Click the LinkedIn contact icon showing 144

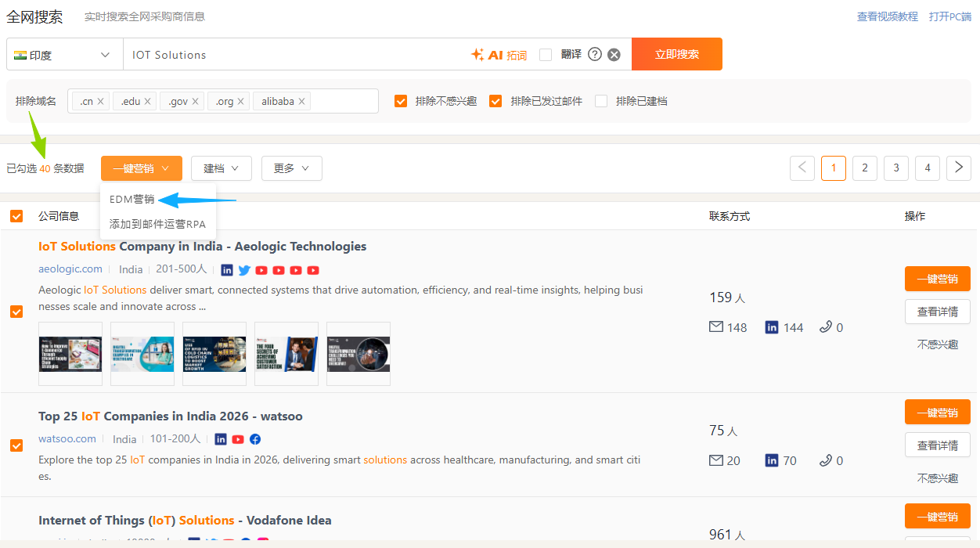tap(772, 327)
